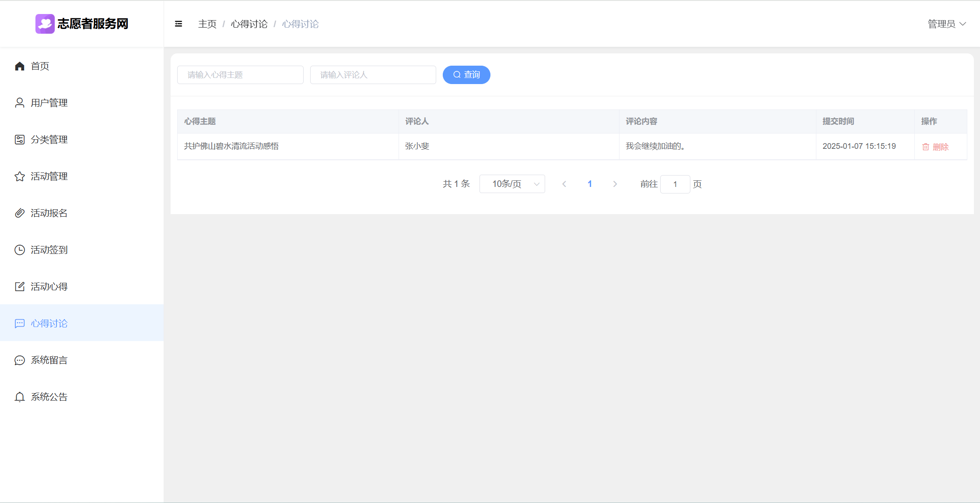Click the chat bubble icon for 系统留言

point(20,360)
